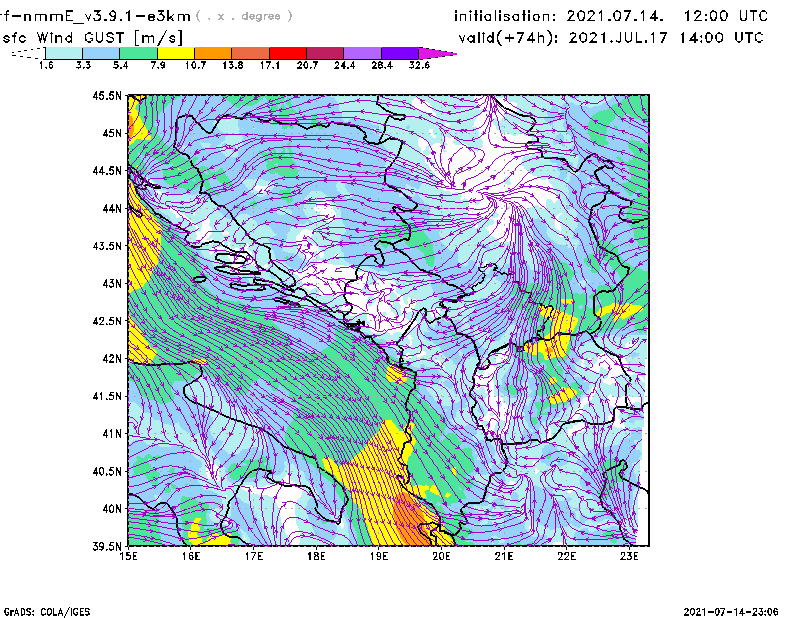Select the yellow 7.9–10.7 legend swatch

pyautogui.click(x=176, y=53)
